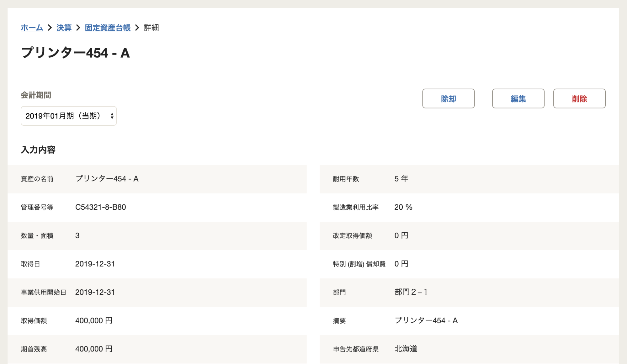Click the プリンター454 - A page title
627x364 pixels.
[x=75, y=53]
